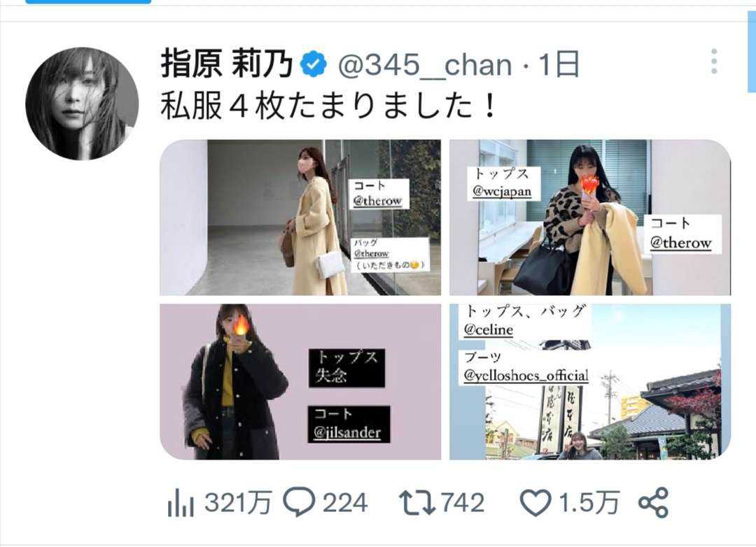Open the beige coat outfit photo
The width and height of the screenshot is (756, 547).
coord(300,218)
